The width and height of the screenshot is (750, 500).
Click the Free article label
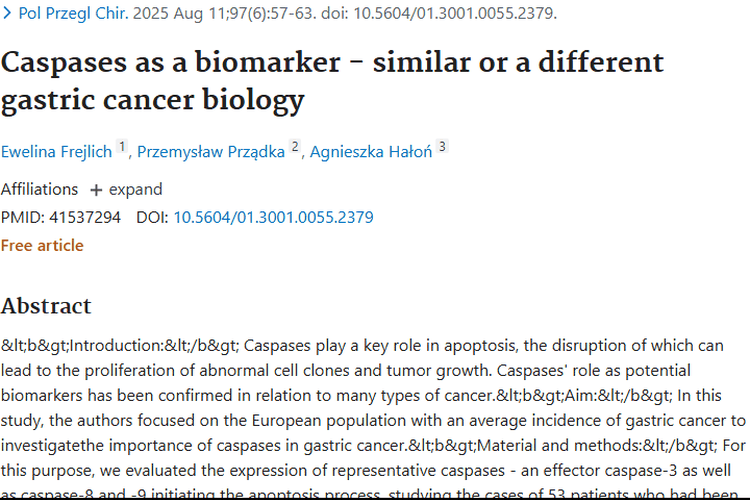(42, 245)
